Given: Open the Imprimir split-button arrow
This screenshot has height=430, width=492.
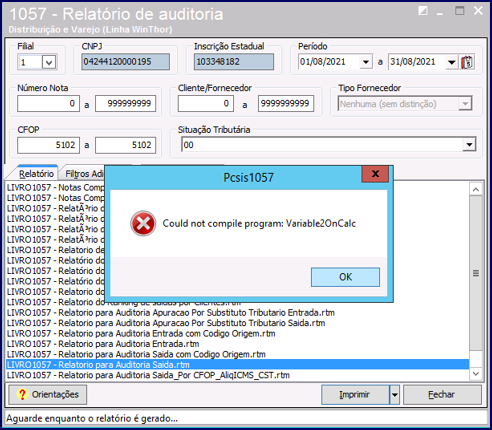Looking at the screenshot, I should (x=395, y=395).
